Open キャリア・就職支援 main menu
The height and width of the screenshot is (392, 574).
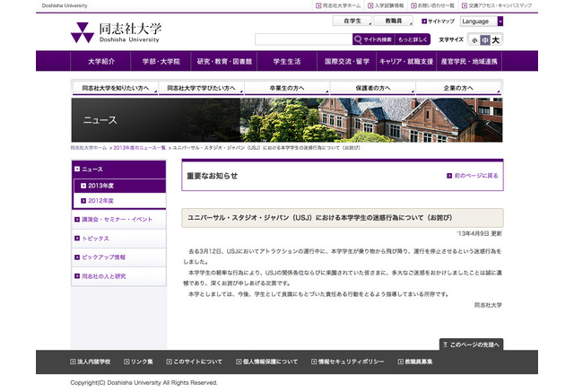(x=406, y=61)
